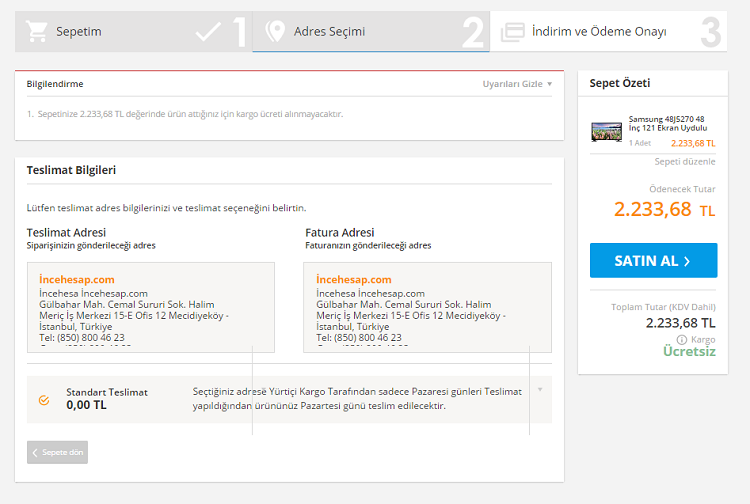
Task: Select the Teslimat Adresi address box
Action: (151, 307)
